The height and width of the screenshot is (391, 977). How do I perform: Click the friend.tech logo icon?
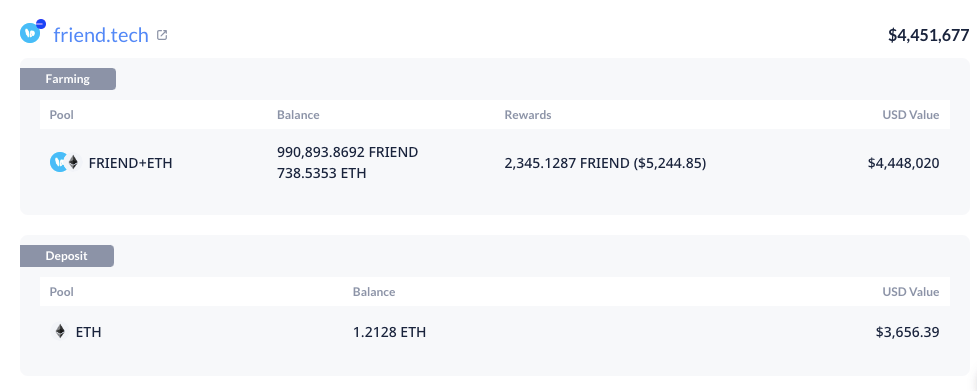click(x=32, y=32)
